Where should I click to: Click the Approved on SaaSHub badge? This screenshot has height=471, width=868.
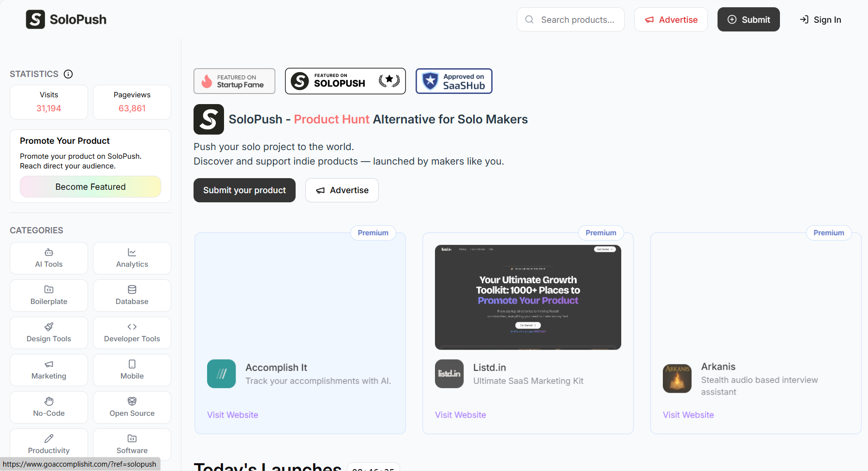tap(454, 81)
